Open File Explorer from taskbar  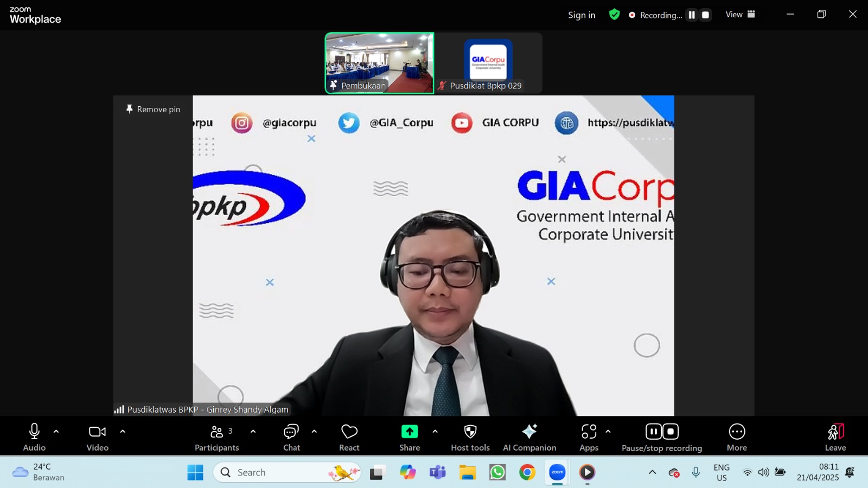467,472
